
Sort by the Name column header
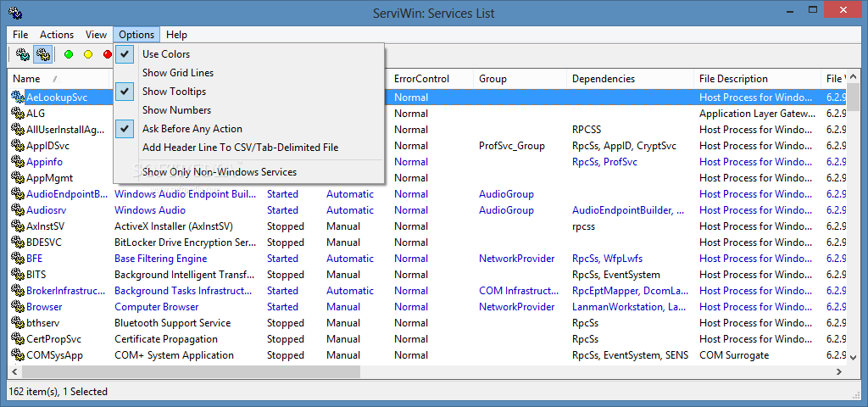coord(58,79)
